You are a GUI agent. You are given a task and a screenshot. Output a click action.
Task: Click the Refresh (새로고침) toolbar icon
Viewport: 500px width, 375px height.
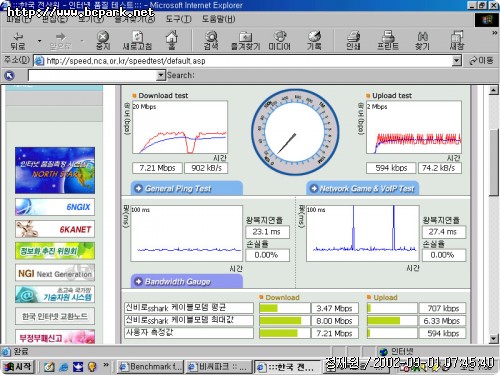[137, 41]
